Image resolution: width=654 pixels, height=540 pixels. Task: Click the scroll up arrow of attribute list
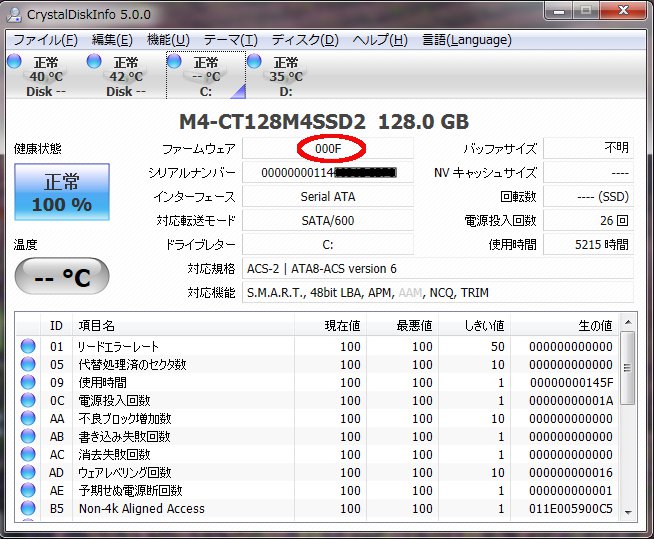[628, 322]
